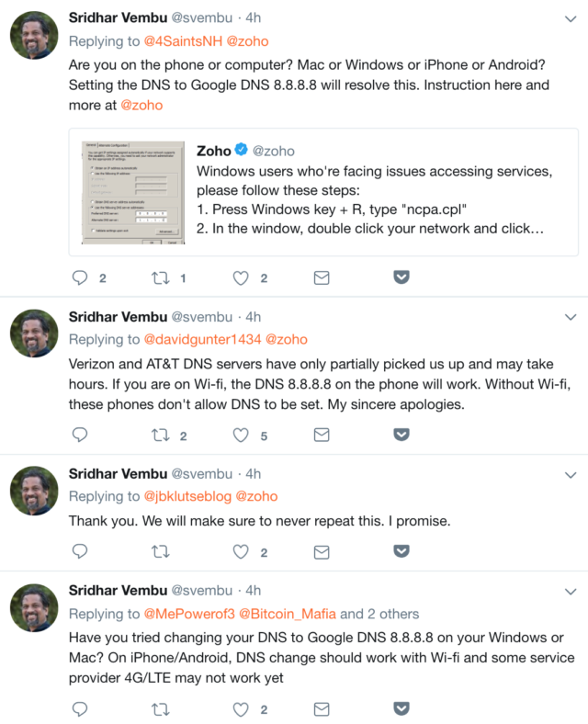Send first tweet via direct message envelope
Image resolution: width=588 pixels, height=724 pixels.
coord(322,277)
